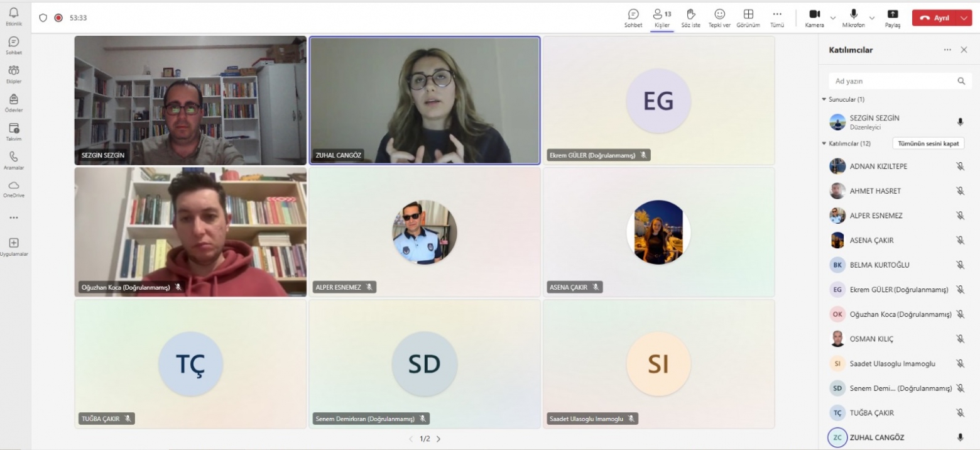
Task: Click OSMAN KILIÇ muted mic icon
Action: 960,339
